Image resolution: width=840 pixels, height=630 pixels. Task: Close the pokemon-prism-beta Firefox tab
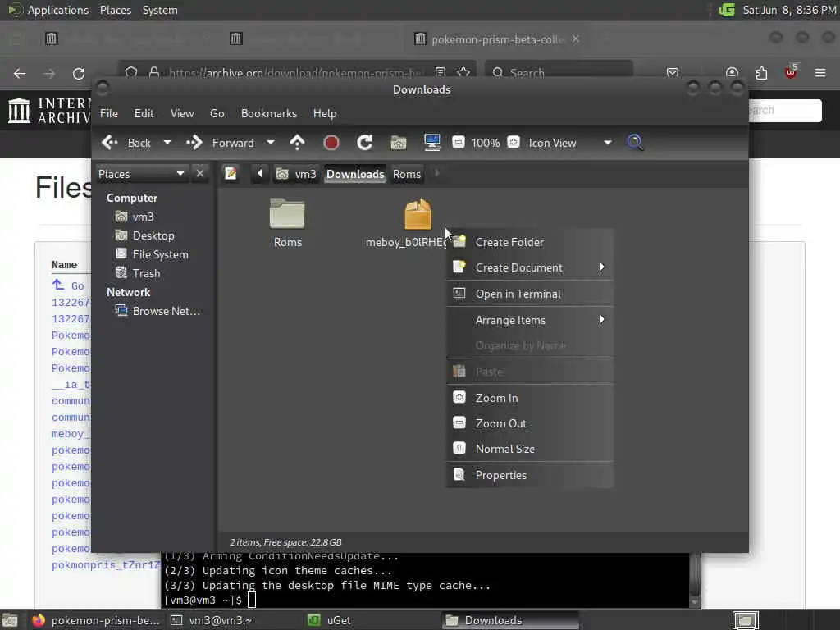point(576,39)
